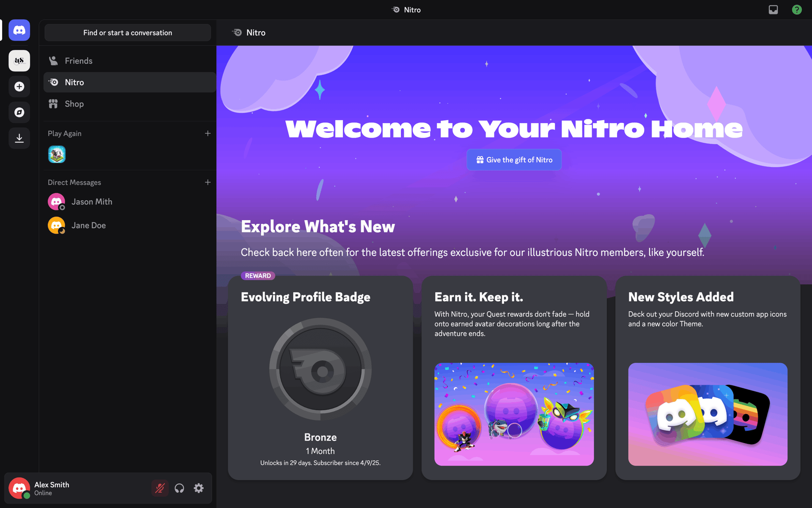Launch the game thumbnail under Play Again
This screenshot has width=812, height=508.
click(x=57, y=155)
